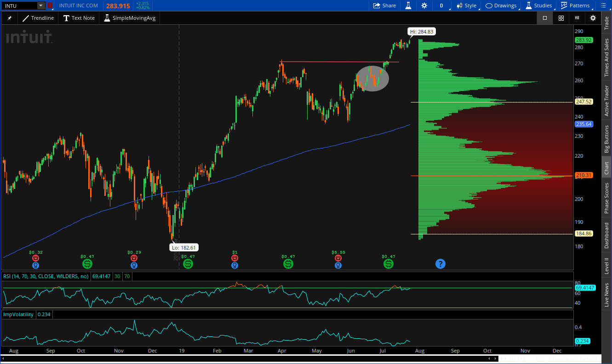The width and height of the screenshot is (612, 364).
Task: Click lightbulb icon under $5.55 earnings
Action: pos(338,265)
